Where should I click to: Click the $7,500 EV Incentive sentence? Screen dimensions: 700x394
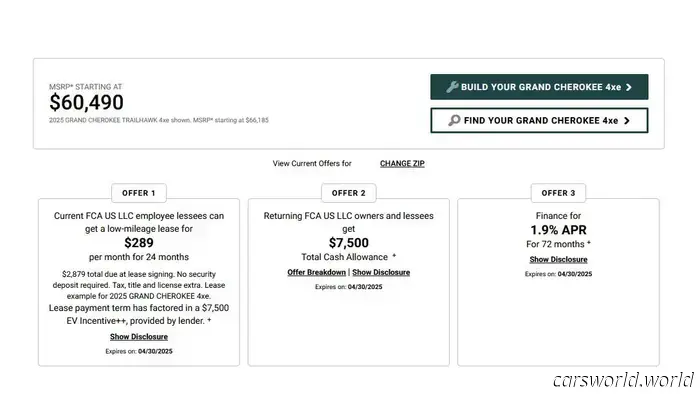(x=139, y=314)
